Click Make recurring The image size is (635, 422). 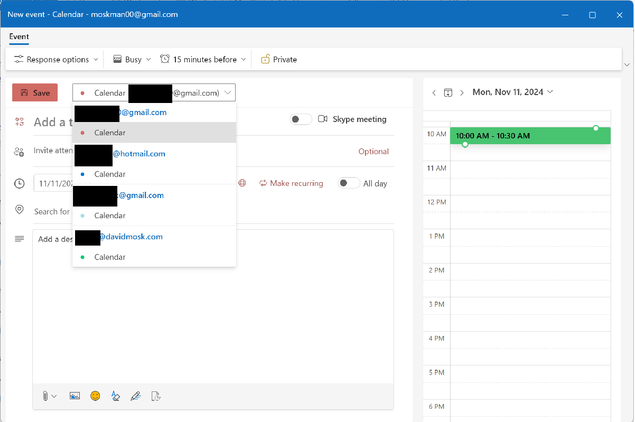(x=291, y=183)
